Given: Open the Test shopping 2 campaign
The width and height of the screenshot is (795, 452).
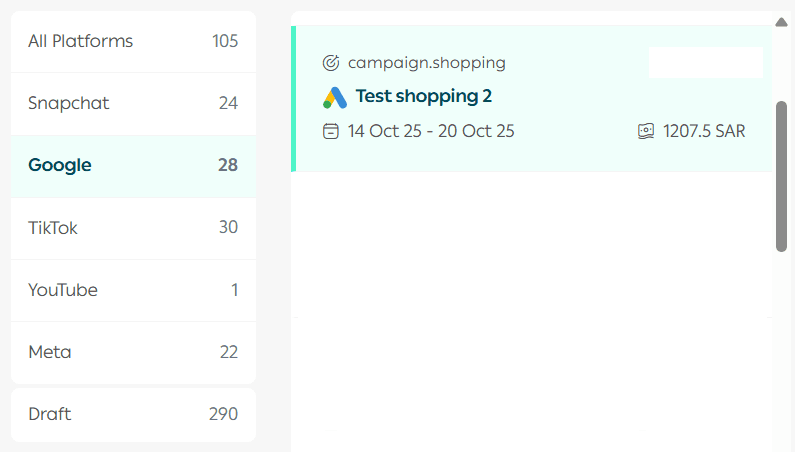Looking at the screenshot, I should click(424, 97).
